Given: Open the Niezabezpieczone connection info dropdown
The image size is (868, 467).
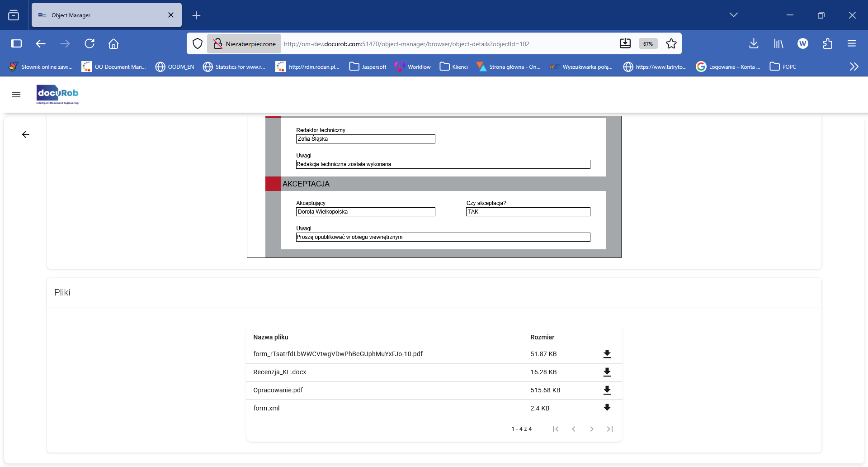Looking at the screenshot, I should tap(244, 43).
